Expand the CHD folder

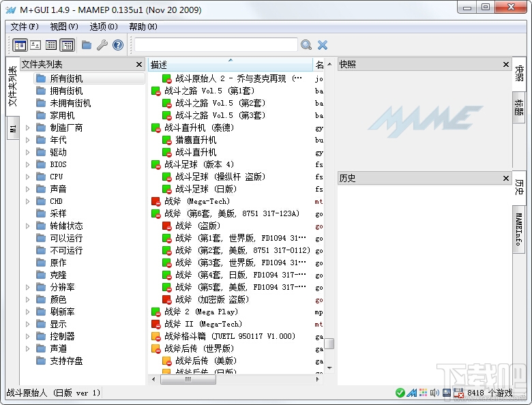[x=28, y=202]
